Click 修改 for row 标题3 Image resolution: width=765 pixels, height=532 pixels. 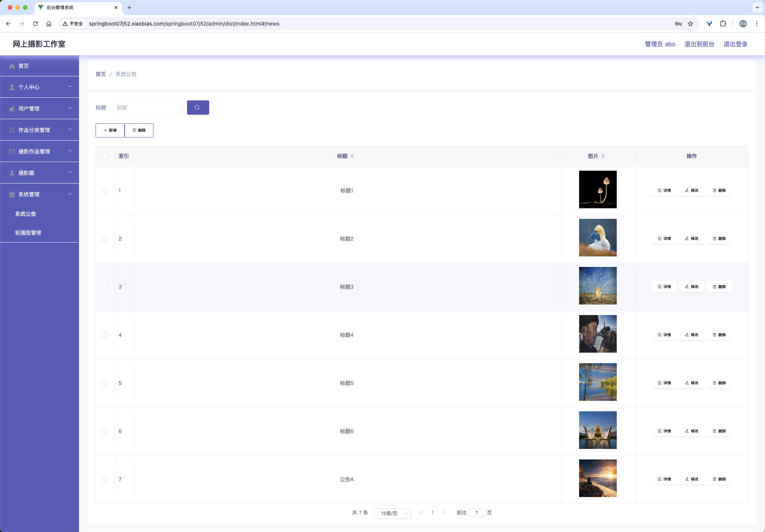[x=692, y=287]
